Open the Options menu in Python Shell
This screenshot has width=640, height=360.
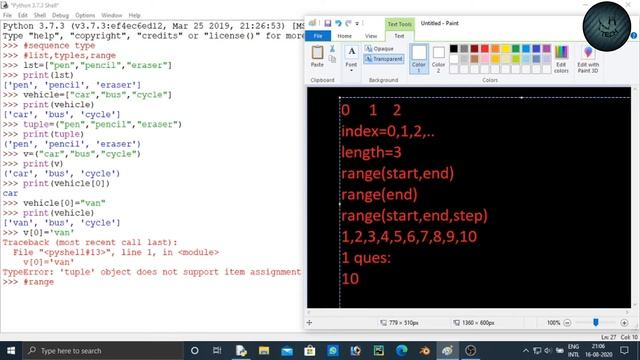pos(85,15)
